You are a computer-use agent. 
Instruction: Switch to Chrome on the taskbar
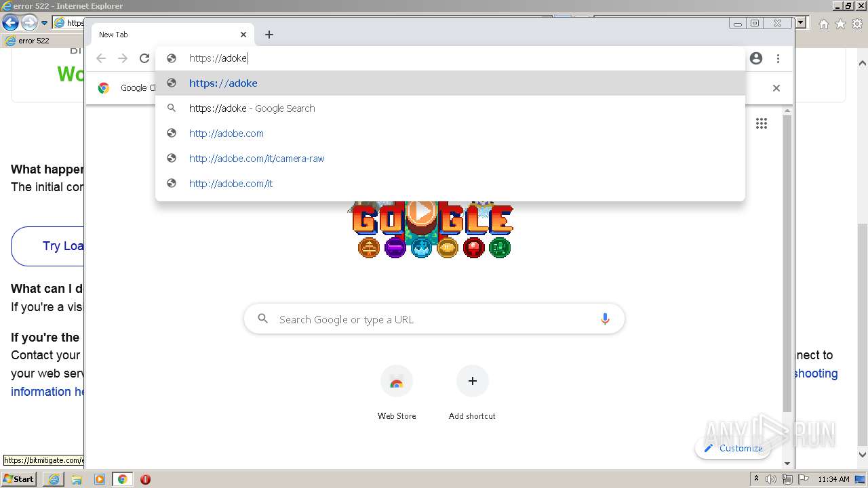tap(123, 479)
